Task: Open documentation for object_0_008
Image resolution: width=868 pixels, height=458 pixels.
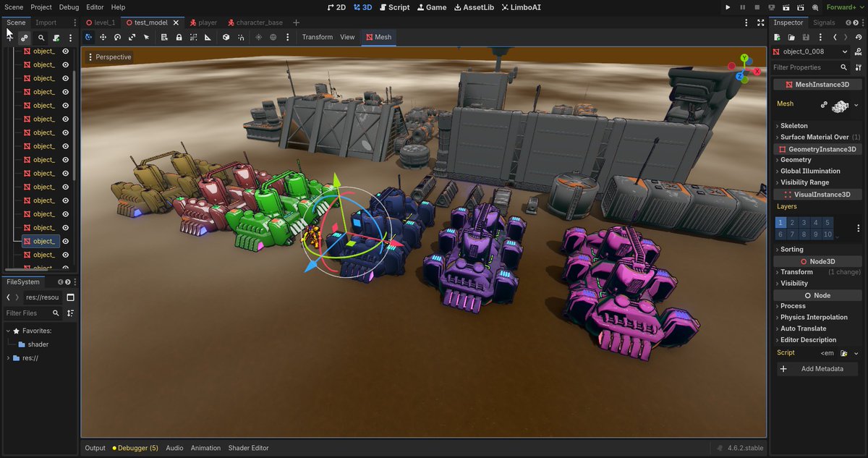Action: (x=859, y=51)
